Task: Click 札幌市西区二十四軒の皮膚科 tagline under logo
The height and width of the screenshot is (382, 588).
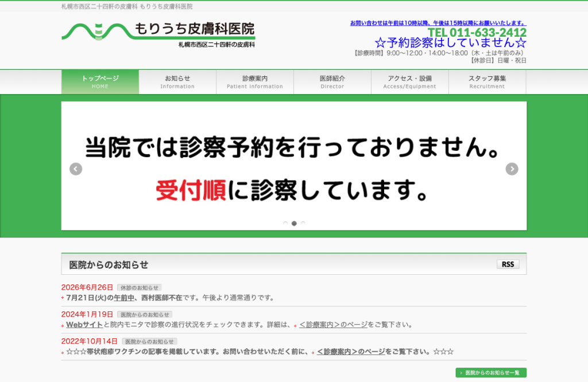Action: 216,45
